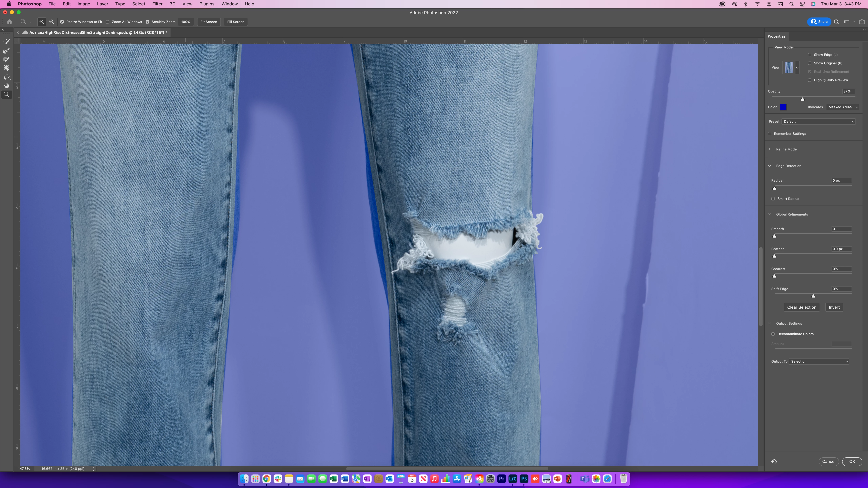Select the Quick Selection tool
The width and height of the screenshot is (868, 488).
coord(6,42)
